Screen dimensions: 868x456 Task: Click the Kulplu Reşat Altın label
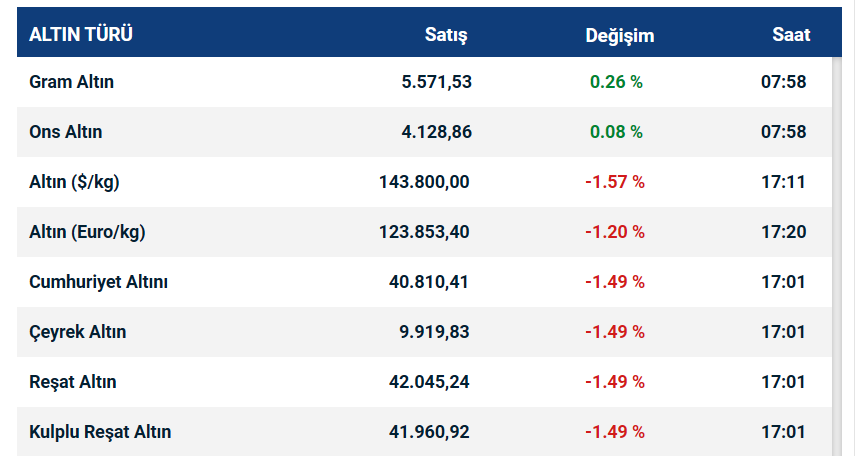point(100,432)
